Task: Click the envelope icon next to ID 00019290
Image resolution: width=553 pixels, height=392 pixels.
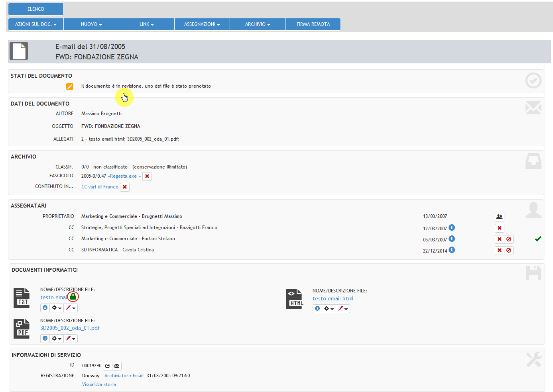Action: click(117, 366)
